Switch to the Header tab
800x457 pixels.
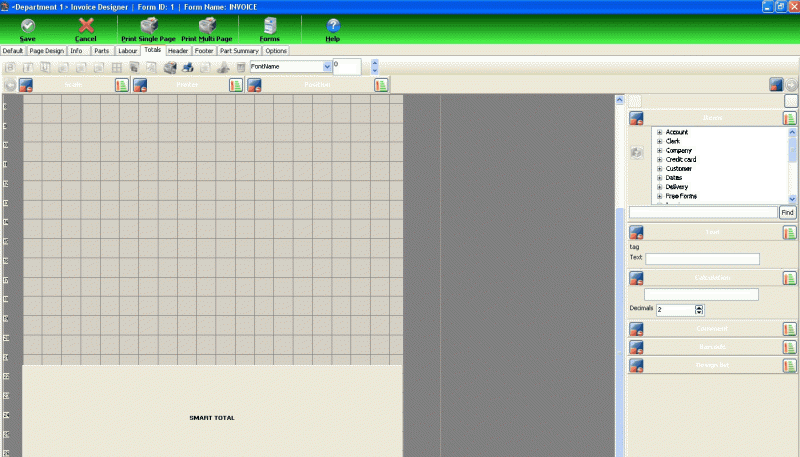[x=178, y=51]
